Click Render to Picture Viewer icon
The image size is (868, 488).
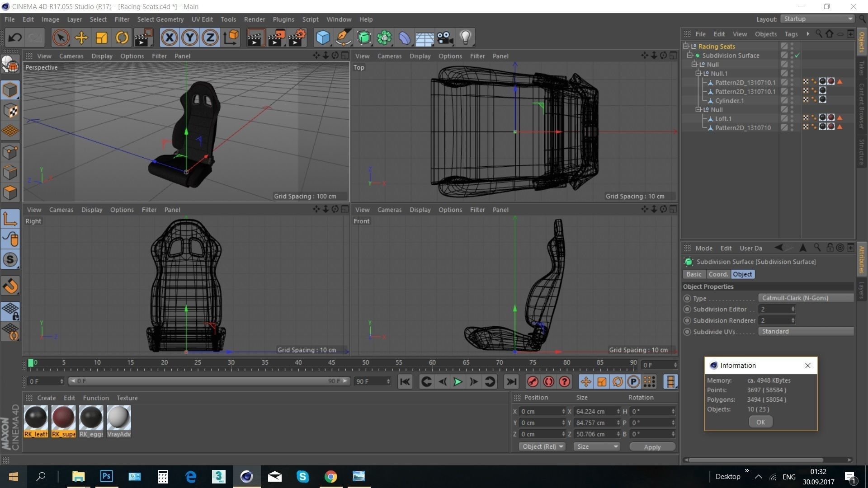click(x=276, y=38)
